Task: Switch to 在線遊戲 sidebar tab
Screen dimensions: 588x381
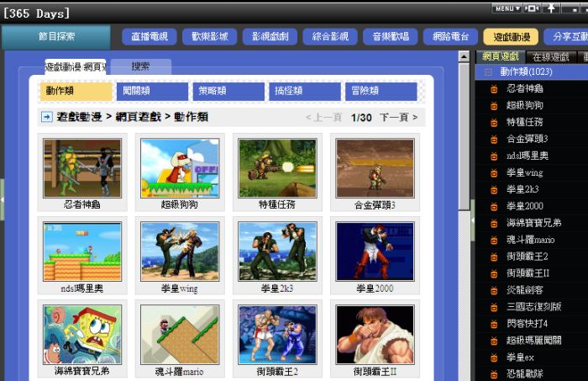Action: coord(551,57)
